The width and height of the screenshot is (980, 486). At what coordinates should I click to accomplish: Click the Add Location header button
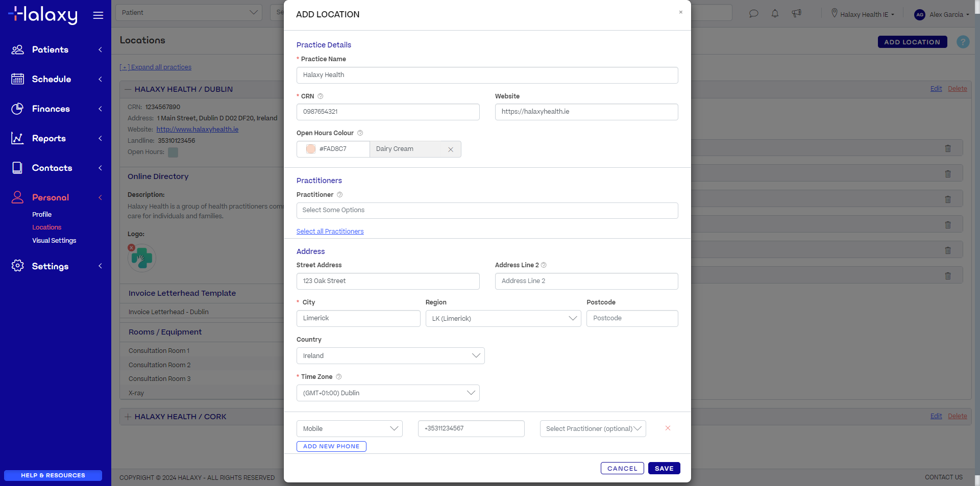(912, 42)
